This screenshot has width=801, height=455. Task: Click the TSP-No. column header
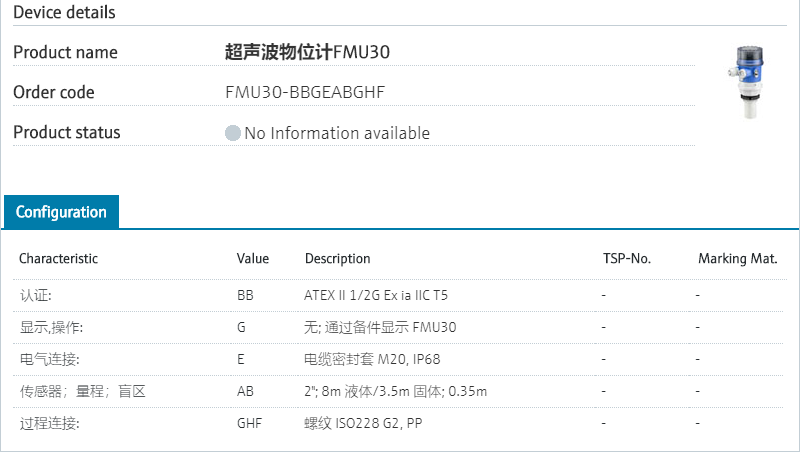pos(627,258)
